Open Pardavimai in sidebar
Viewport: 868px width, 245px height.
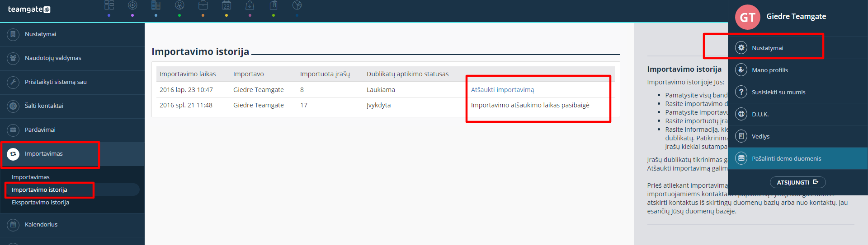click(x=72, y=130)
